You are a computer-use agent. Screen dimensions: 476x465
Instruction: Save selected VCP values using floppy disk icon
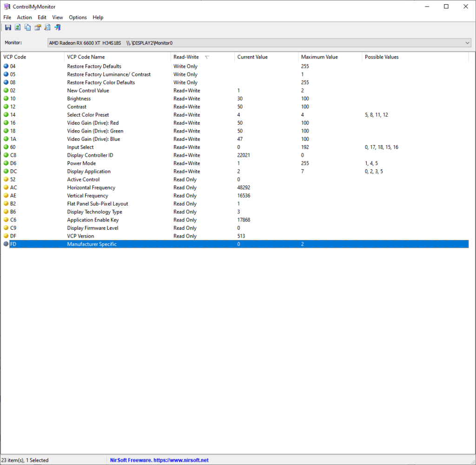point(8,27)
